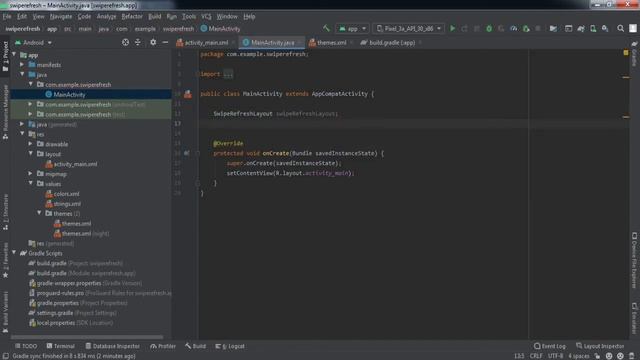The height and width of the screenshot is (360, 640).
Task: Expand the manifests folder
Action: pyautogui.click(x=22, y=64)
